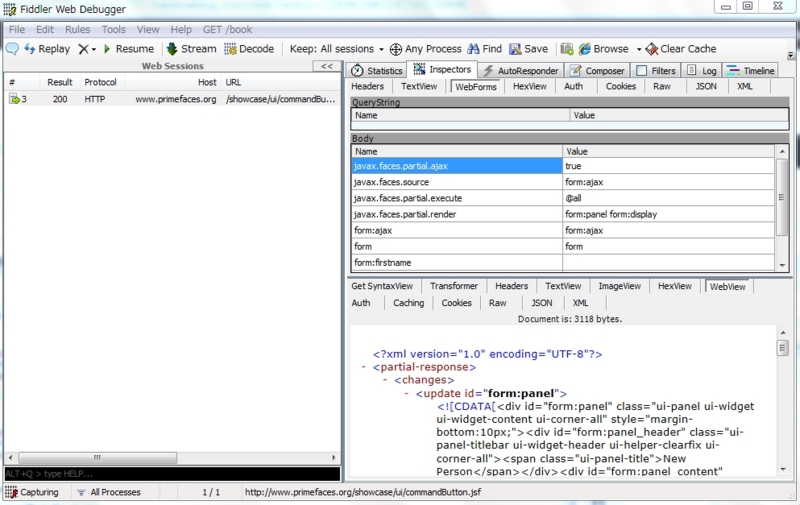
Task: Open the response ImageView tab
Action: [619, 286]
